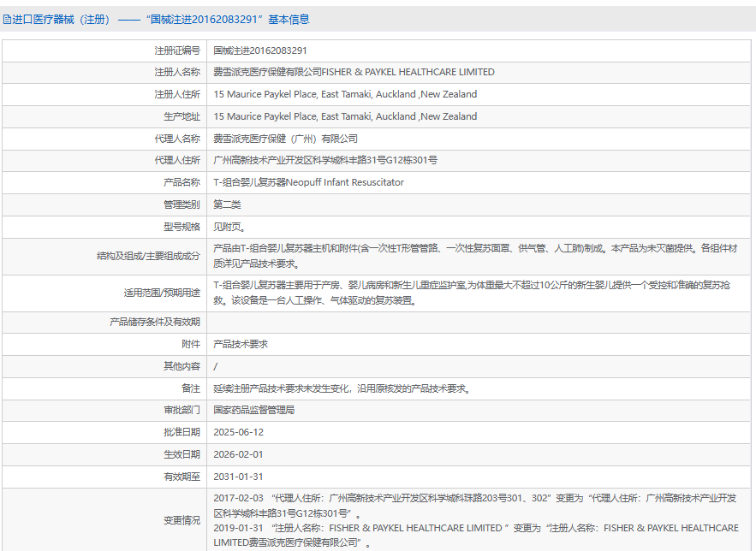
Task: Click the 注册人住所 label
Action: coord(177,94)
